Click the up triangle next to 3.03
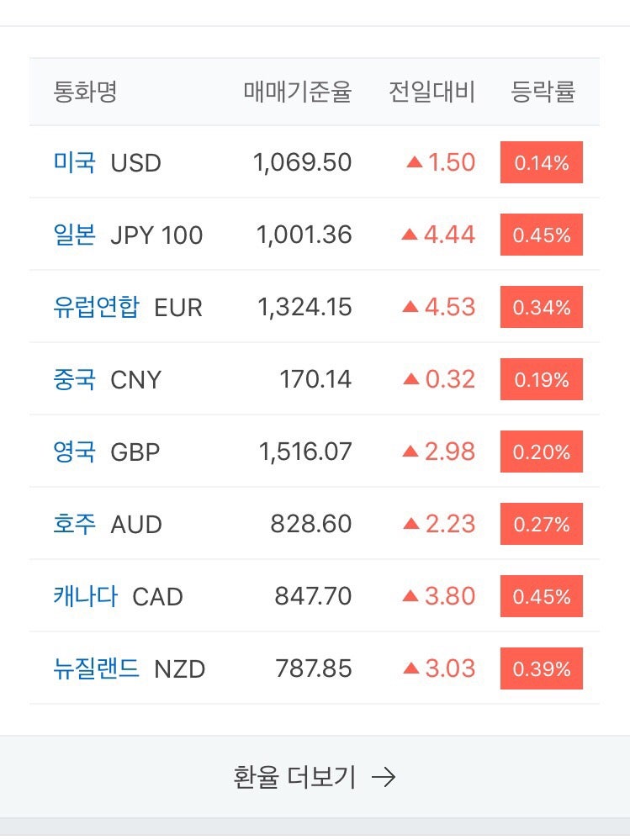This screenshot has width=630, height=840. point(411,668)
